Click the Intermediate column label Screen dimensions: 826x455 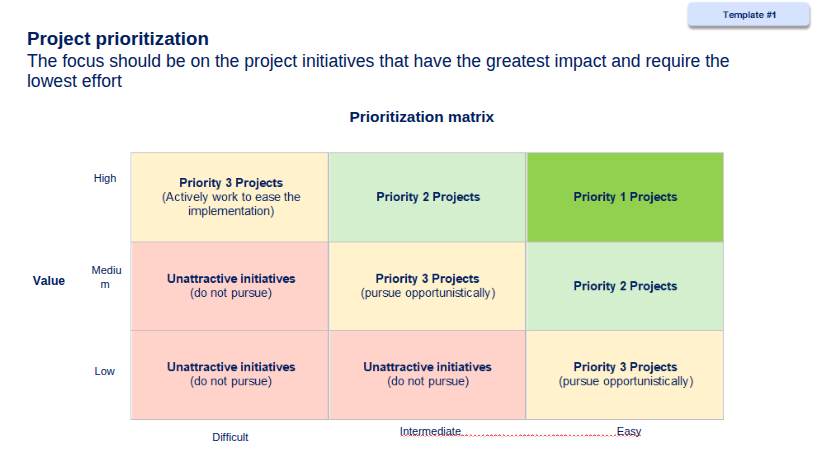[x=430, y=431]
